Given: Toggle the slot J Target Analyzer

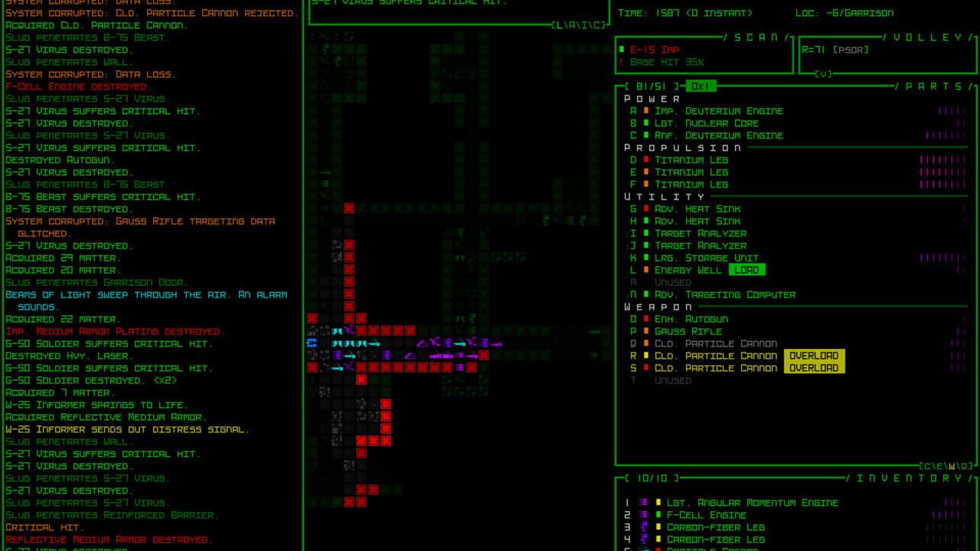Looking at the screenshot, I should pyautogui.click(x=700, y=246).
